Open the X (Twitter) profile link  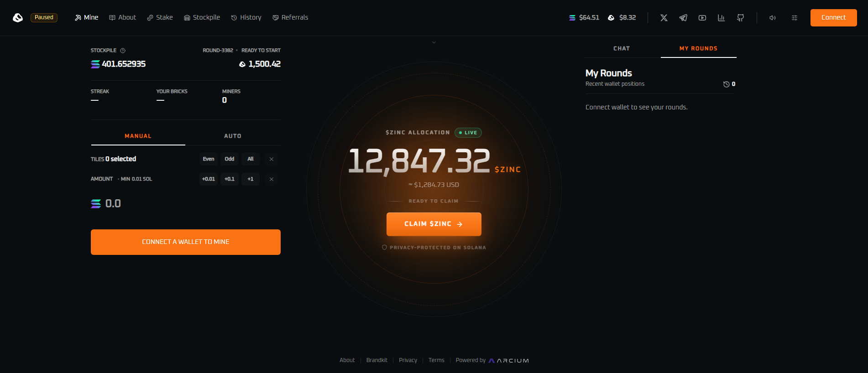pos(664,18)
